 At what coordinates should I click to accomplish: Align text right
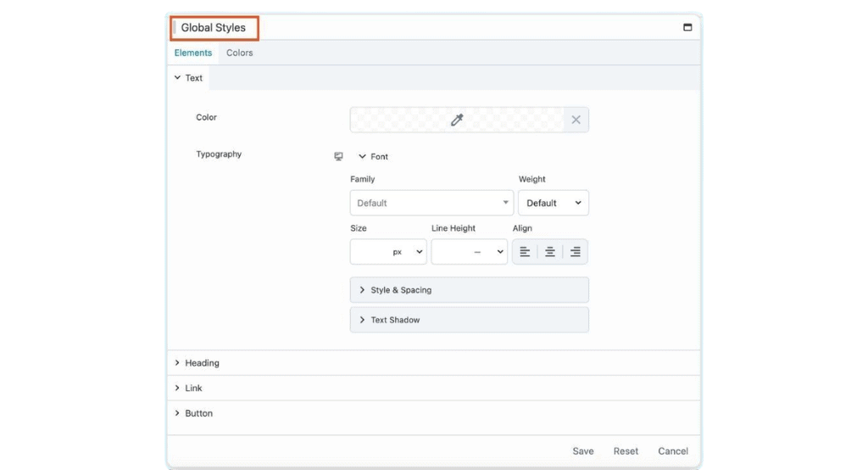pyautogui.click(x=576, y=252)
